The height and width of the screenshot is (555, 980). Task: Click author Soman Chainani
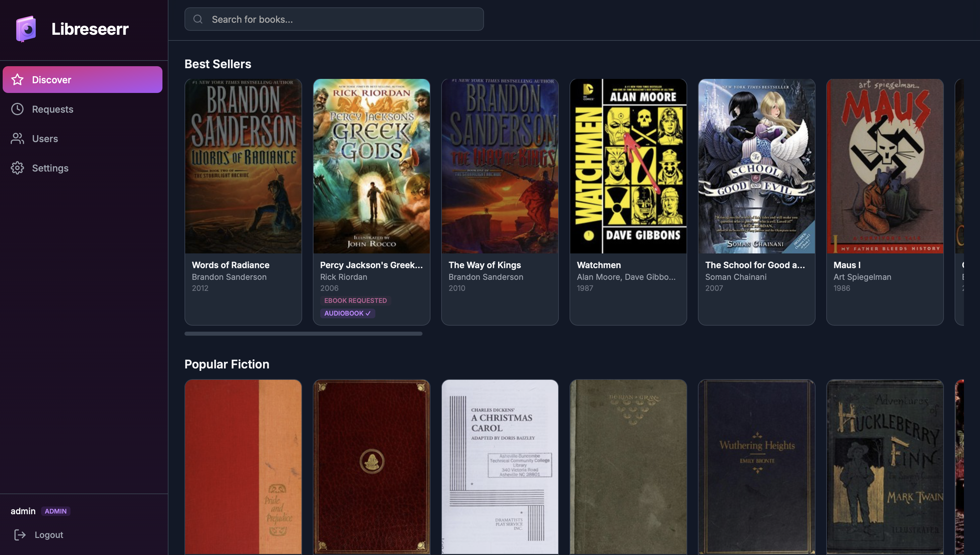point(736,277)
